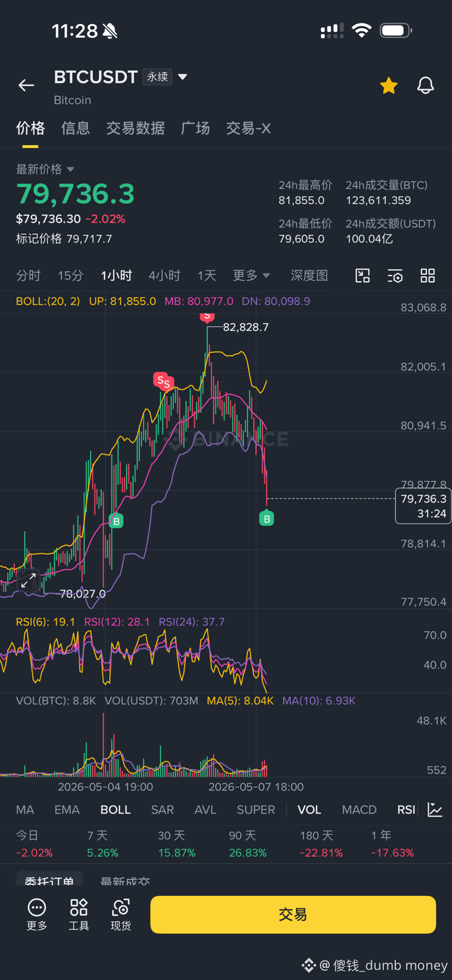Expand the BTCUSDT pair selector arrow
The image size is (452, 980).
point(183,77)
